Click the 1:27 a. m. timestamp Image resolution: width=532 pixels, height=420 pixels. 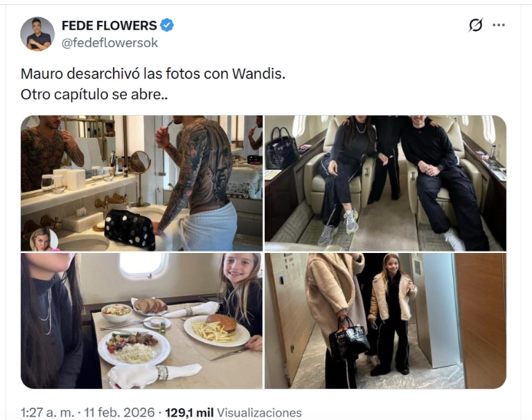(x=47, y=412)
